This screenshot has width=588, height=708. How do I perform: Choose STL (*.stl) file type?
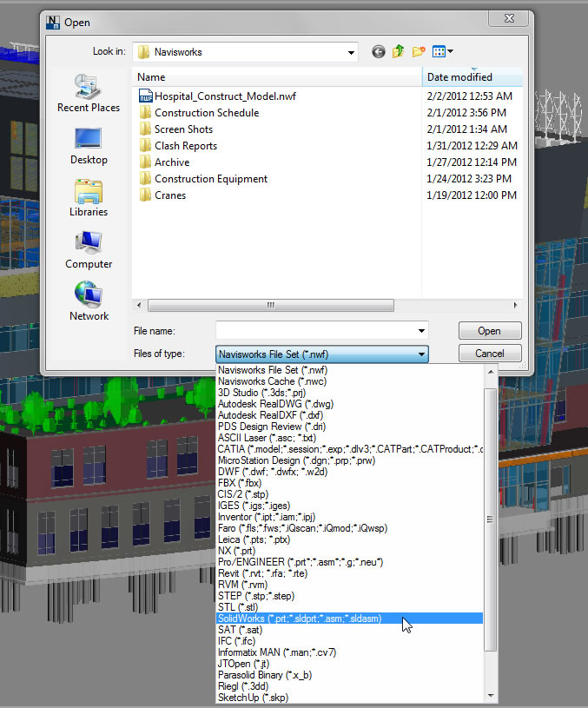[349, 607]
